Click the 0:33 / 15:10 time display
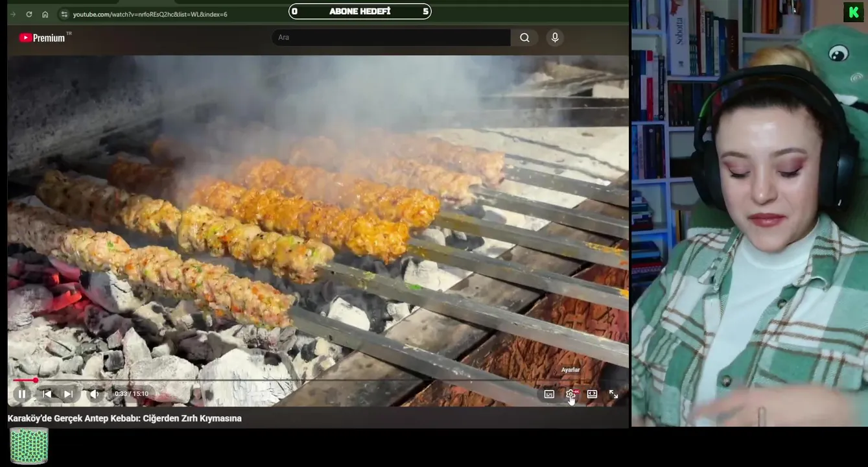 pyautogui.click(x=132, y=394)
